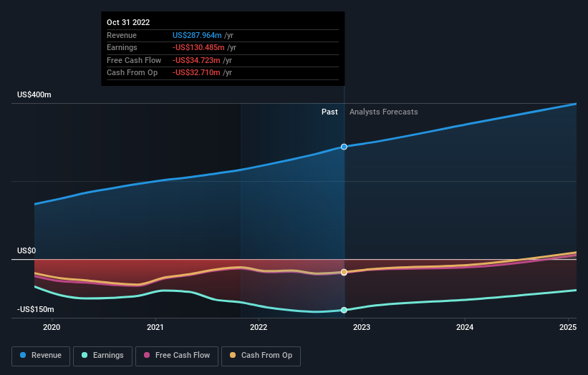588x375 pixels.
Task: Click the Oct 31 2022 tooltip date
Action: [128, 22]
